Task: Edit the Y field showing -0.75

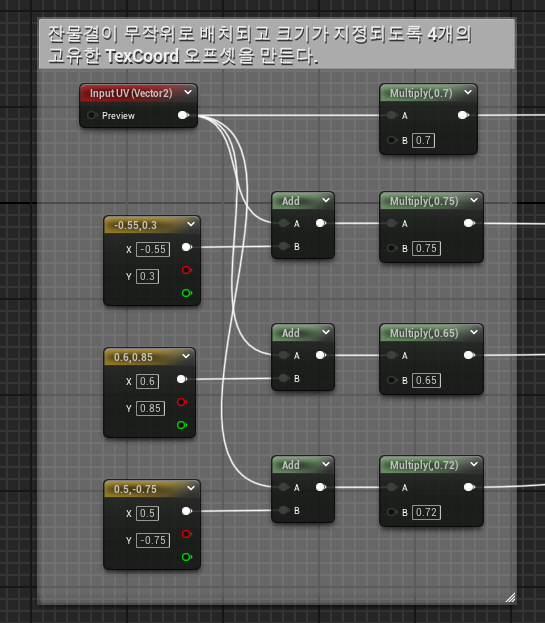Action: point(153,540)
